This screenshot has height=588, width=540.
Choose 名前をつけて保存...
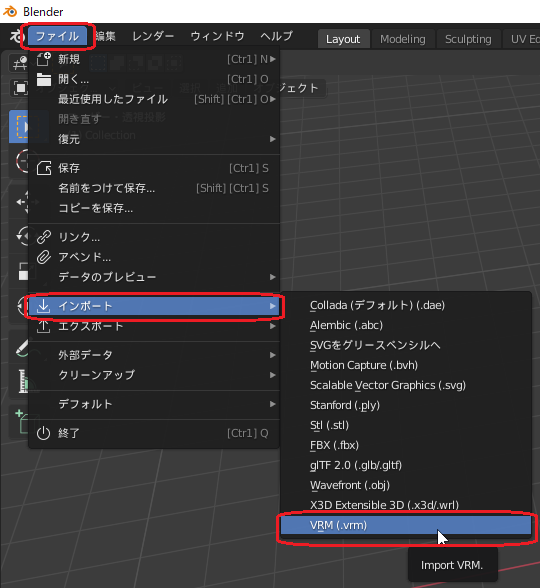point(154,188)
